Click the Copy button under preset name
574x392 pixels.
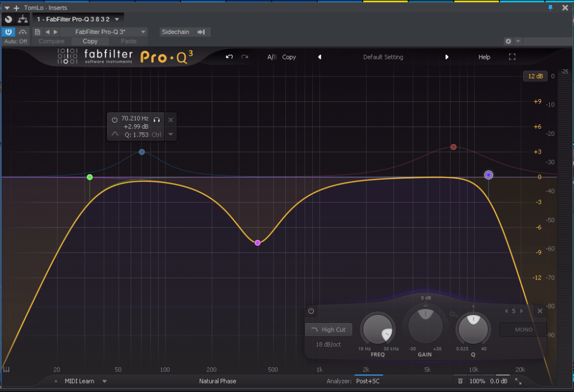click(x=90, y=41)
